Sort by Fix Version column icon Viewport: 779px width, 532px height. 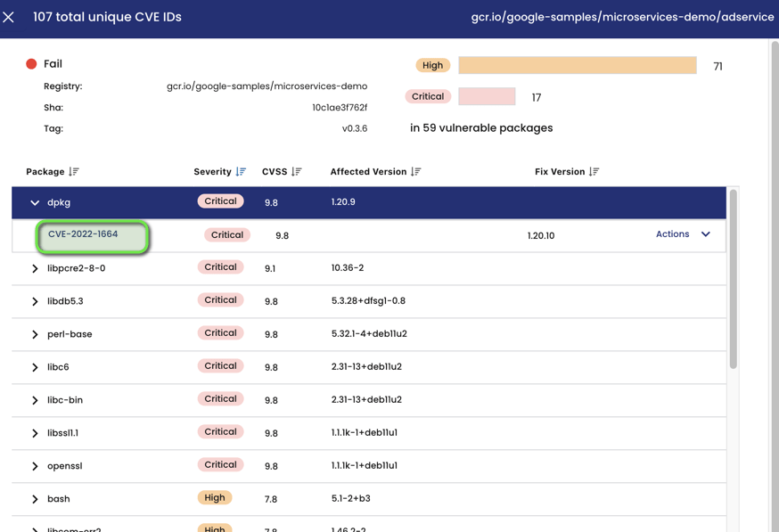pyautogui.click(x=594, y=172)
